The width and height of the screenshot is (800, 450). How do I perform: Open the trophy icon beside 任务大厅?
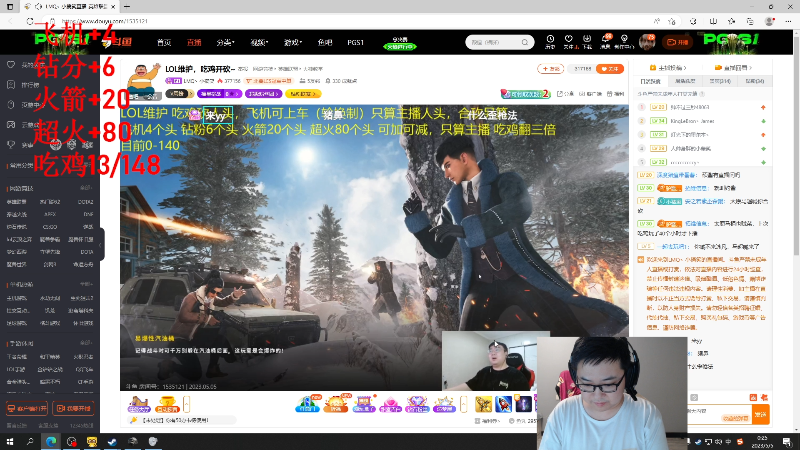[167, 404]
